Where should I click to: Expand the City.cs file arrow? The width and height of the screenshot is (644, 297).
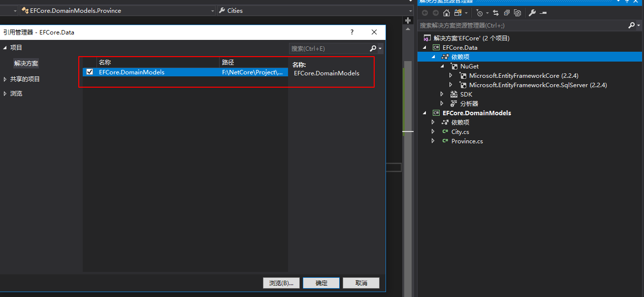433,132
